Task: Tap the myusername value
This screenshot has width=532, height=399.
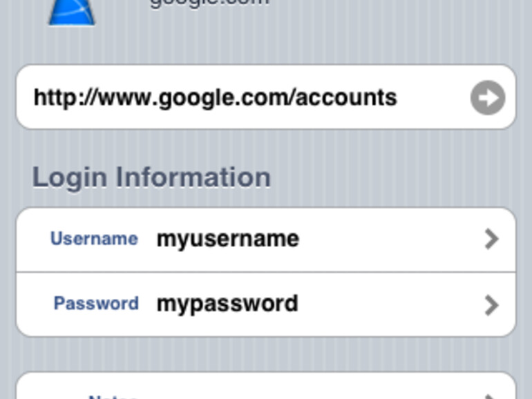Action: 227,239
